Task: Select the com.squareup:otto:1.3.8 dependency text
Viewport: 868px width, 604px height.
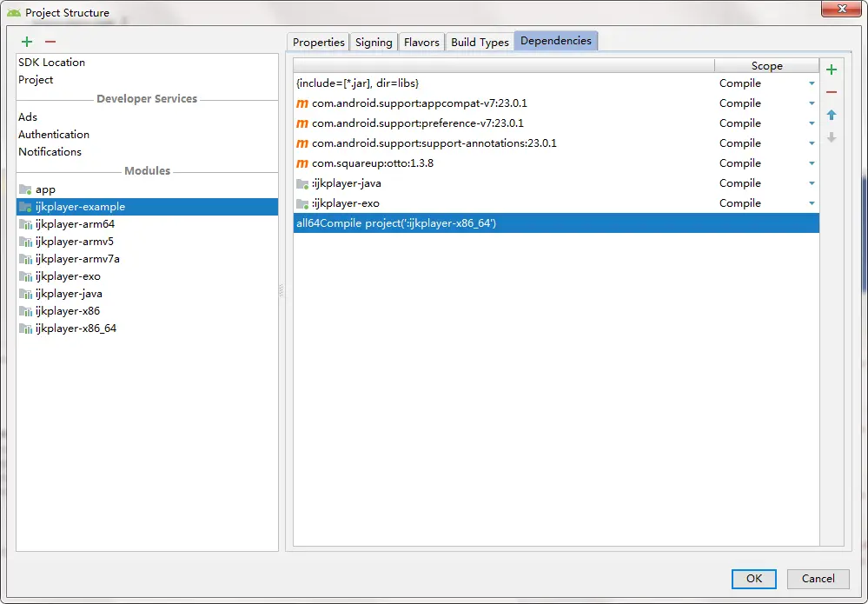Action: tap(373, 163)
